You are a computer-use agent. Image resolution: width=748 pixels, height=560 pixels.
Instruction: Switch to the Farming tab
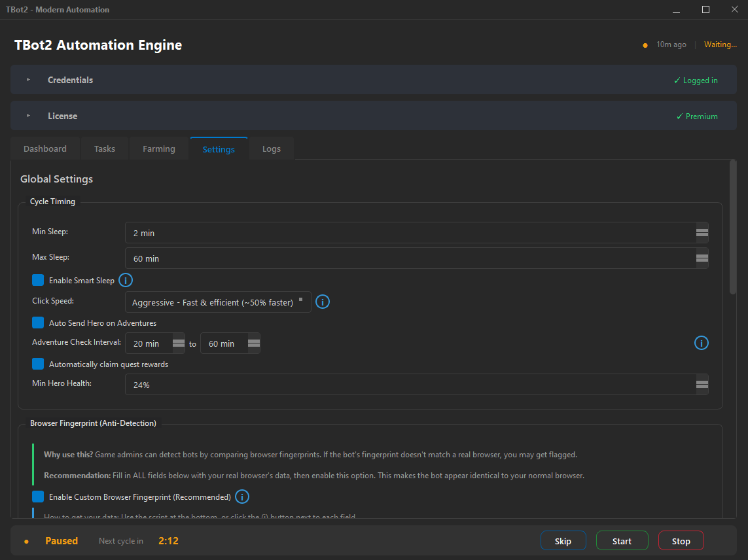point(159,149)
